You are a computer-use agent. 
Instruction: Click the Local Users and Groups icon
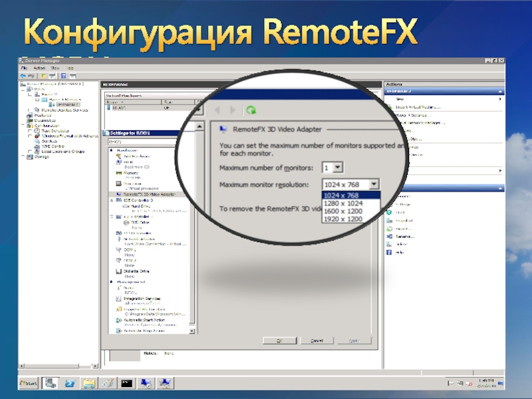pyautogui.click(x=37, y=152)
